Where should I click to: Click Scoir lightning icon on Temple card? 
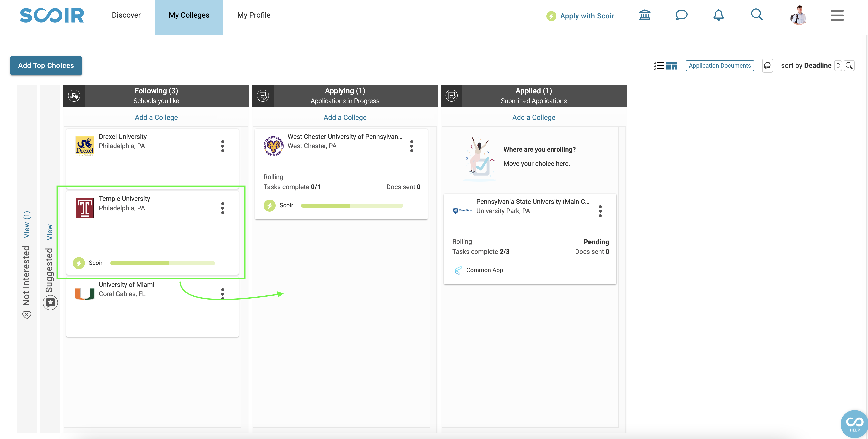(79, 263)
